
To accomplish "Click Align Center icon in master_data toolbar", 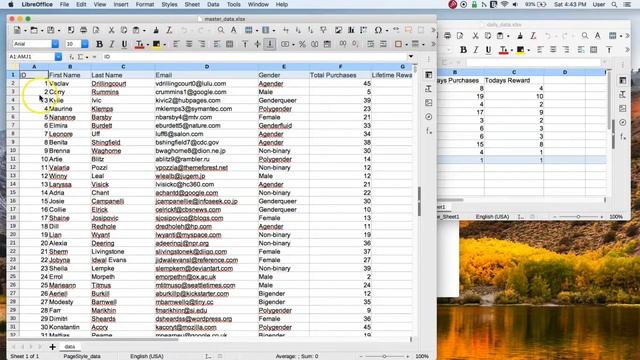I will [x=189, y=44].
